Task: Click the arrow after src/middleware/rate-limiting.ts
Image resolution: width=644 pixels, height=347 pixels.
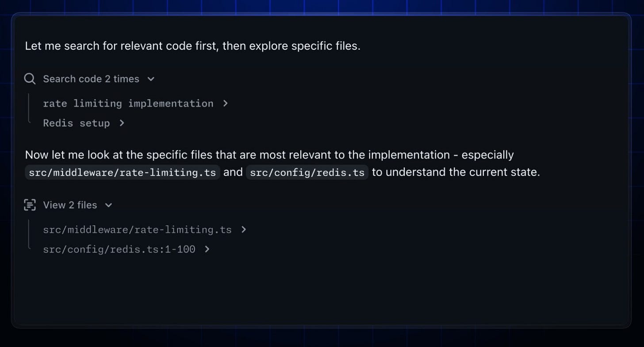Action: tap(244, 229)
